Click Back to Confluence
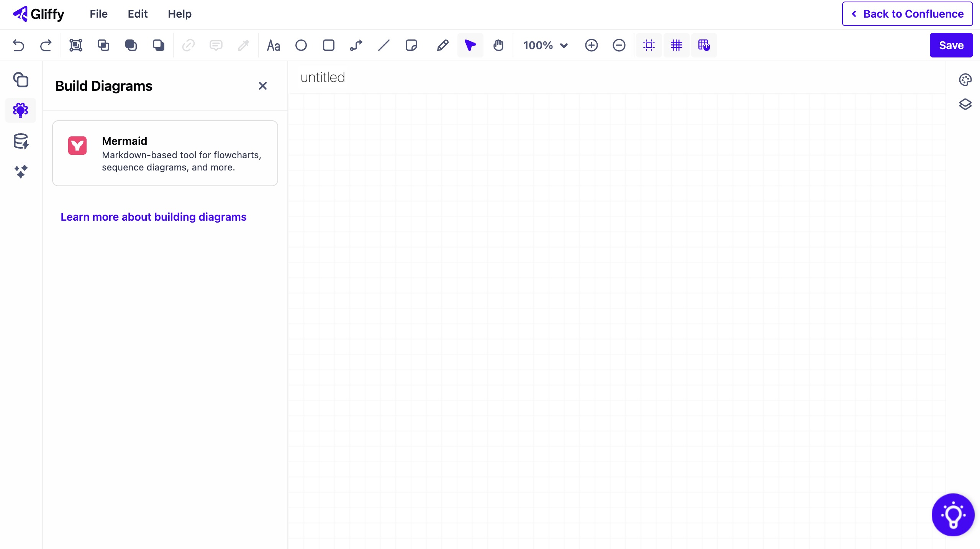The width and height of the screenshot is (980, 549). pos(907,14)
